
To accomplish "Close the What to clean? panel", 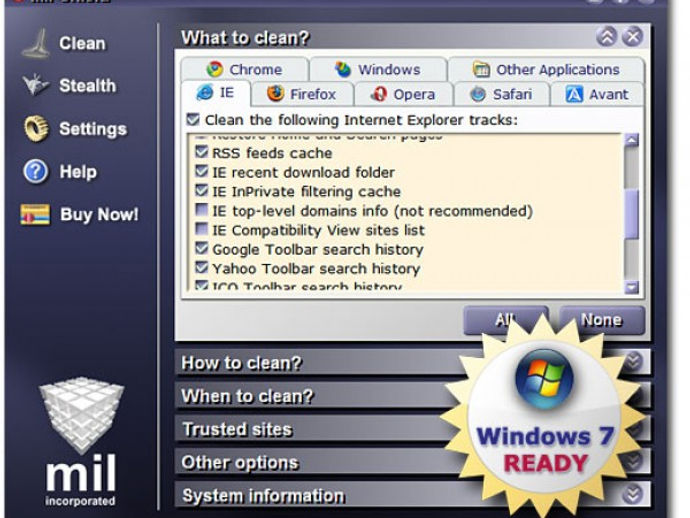I will click(x=633, y=37).
